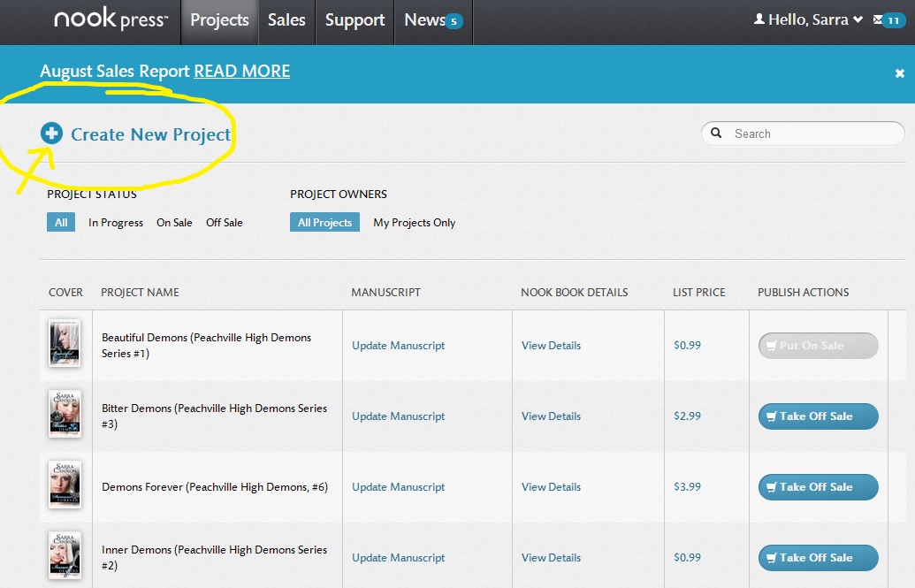
Task: Click the PROJECT NAME column header
Action: pyautogui.click(x=140, y=292)
